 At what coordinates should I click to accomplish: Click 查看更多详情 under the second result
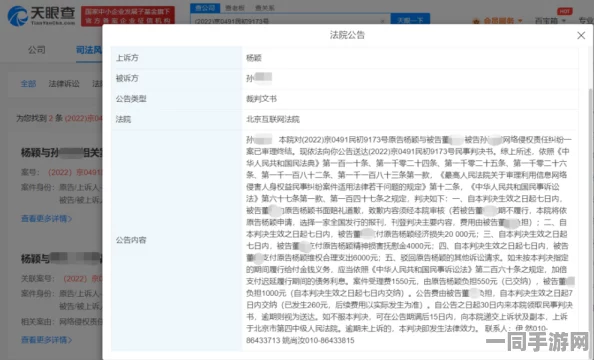click(x=46, y=340)
